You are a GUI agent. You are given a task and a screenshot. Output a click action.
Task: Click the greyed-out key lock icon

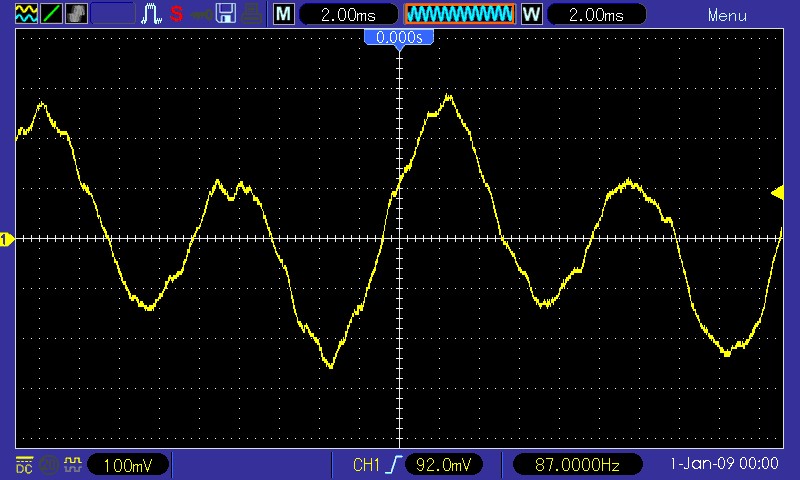(202, 15)
